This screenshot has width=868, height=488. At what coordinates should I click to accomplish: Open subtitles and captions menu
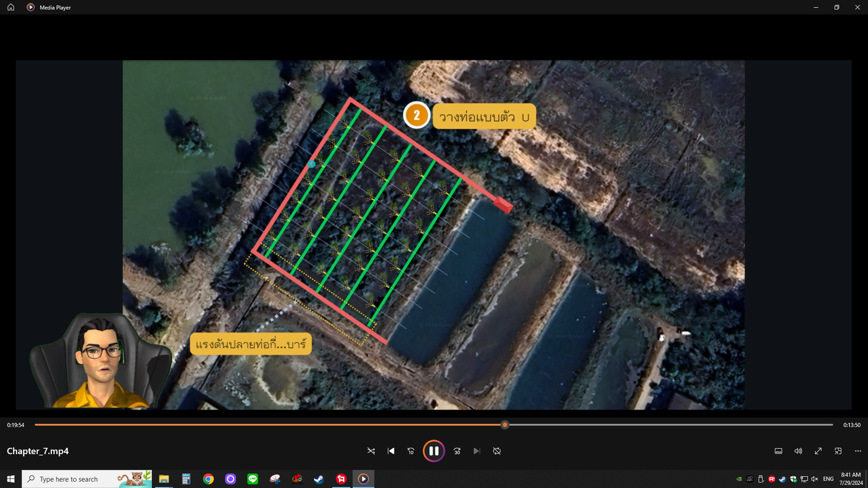click(778, 451)
